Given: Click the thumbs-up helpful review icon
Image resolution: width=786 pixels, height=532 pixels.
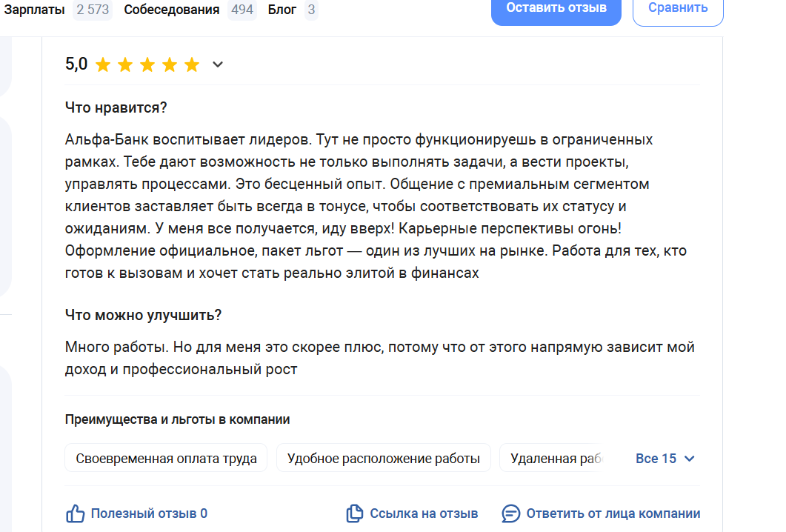Looking at the screenshot, I should click(x=76, y=513).
